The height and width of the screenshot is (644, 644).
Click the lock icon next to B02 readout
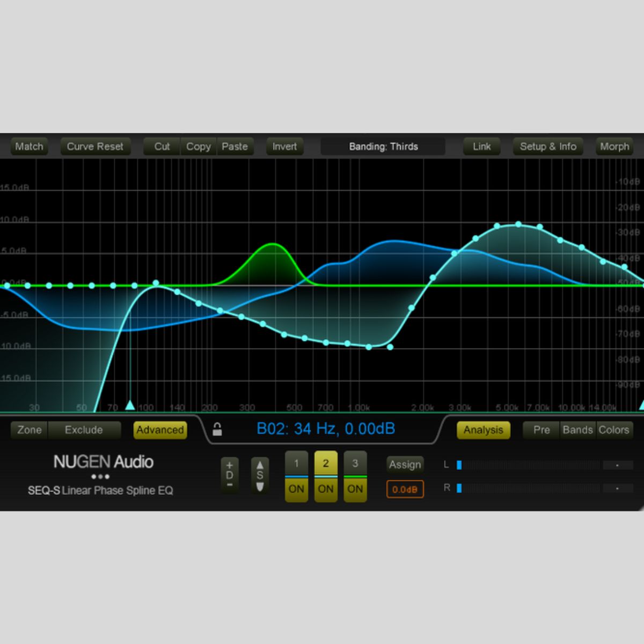coord(217,429)
